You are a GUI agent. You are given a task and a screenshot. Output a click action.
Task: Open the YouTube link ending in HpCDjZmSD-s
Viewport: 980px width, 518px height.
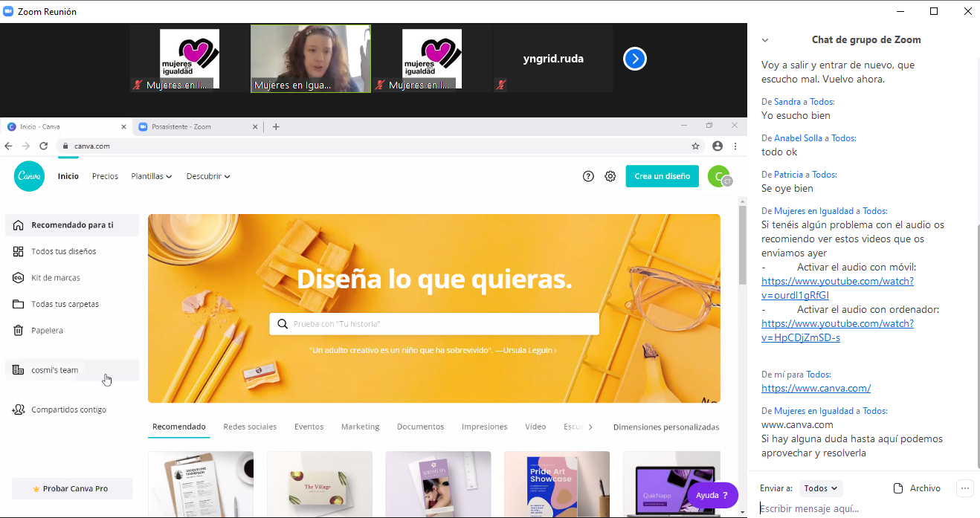coord(837,331)
